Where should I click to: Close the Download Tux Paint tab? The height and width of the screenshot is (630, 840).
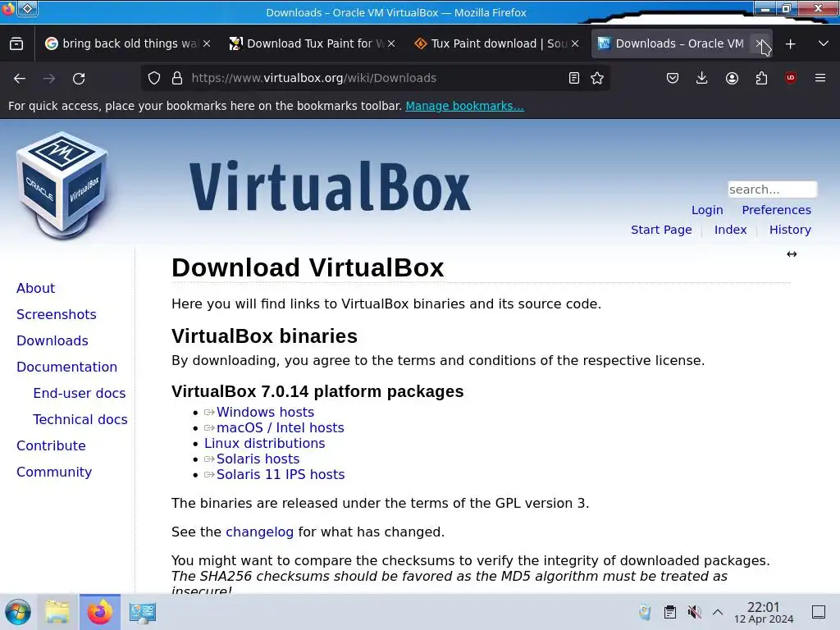point(391,44)
